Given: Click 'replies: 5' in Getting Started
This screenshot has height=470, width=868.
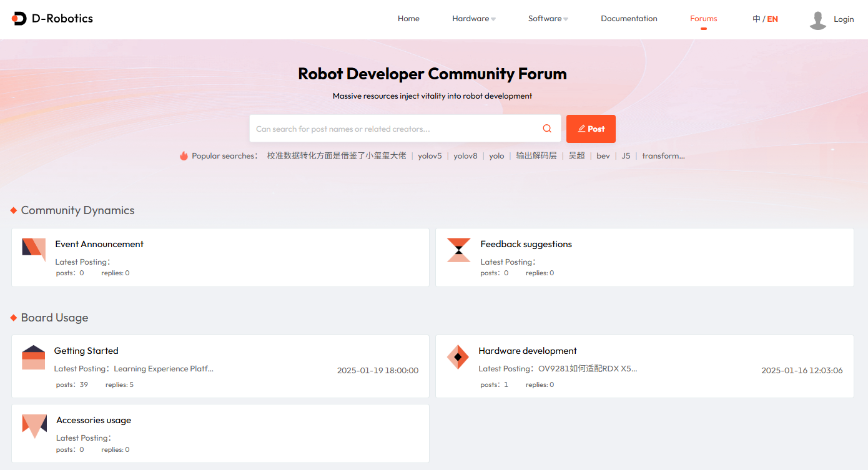Looking at the screenshot, I should [119, 384].
